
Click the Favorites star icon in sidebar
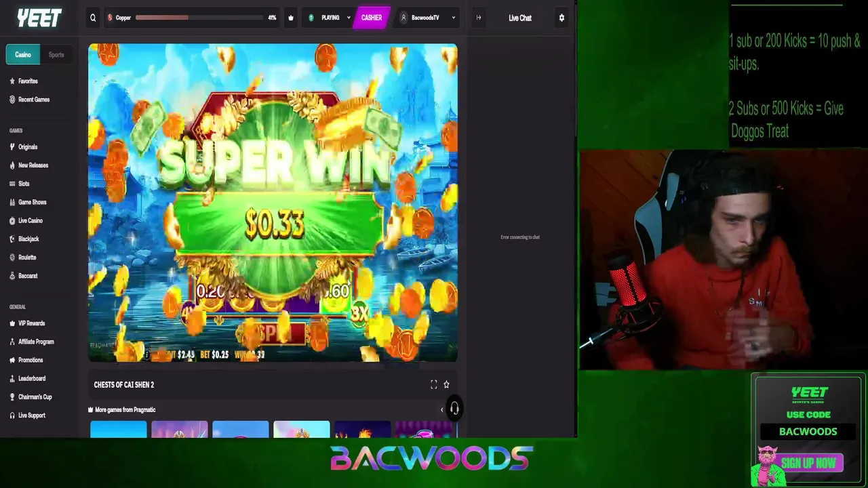[x=12, y=81]
